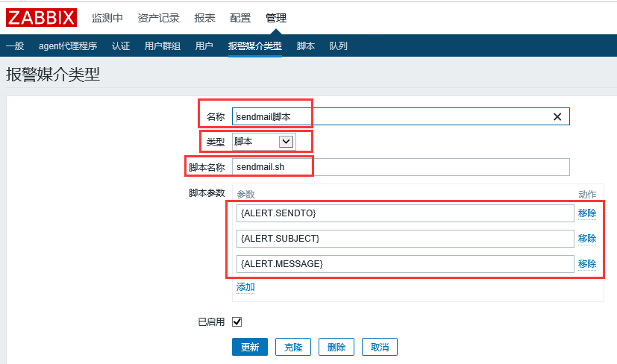Click the 克隆 button
Viewport: 617px width, 364px height.
point(293,347)
